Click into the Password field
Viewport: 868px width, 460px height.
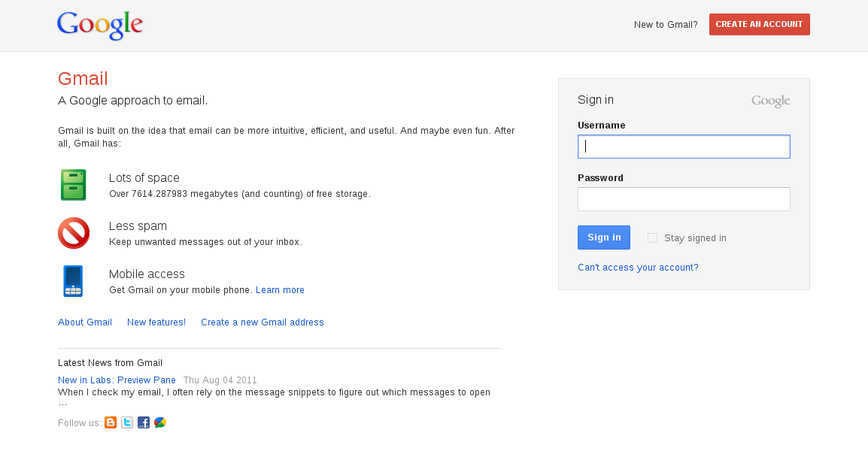[x=684, y=199]
